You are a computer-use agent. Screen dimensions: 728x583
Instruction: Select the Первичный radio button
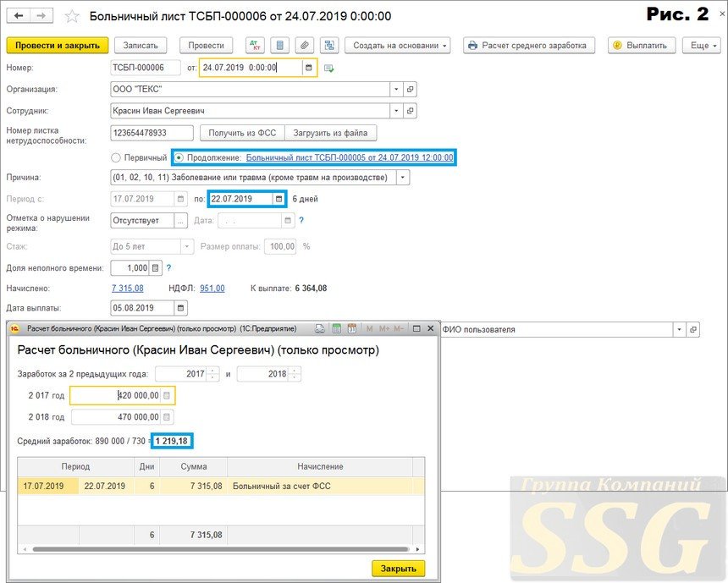[x=117, y=157]
